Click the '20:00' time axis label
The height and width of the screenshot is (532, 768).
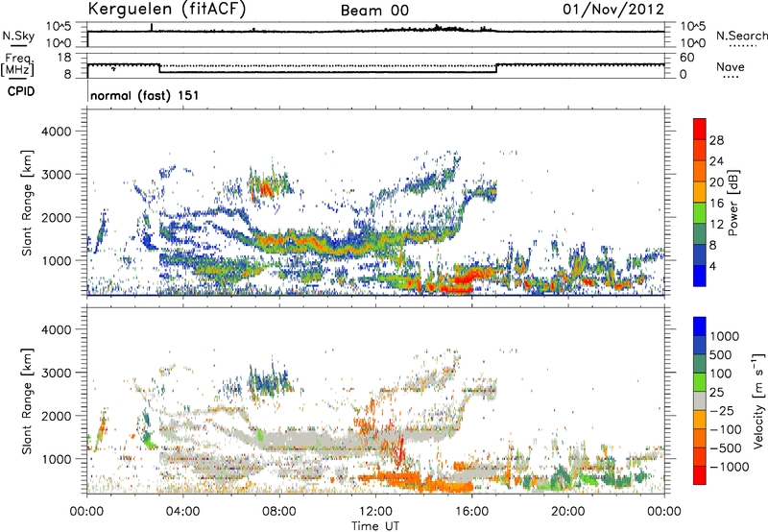coord(568,512)
